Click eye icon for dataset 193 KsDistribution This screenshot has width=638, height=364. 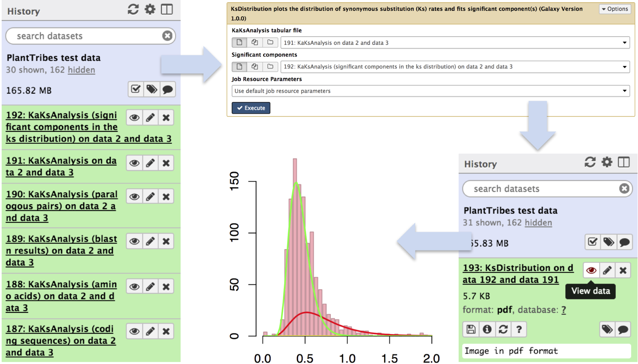591,270
